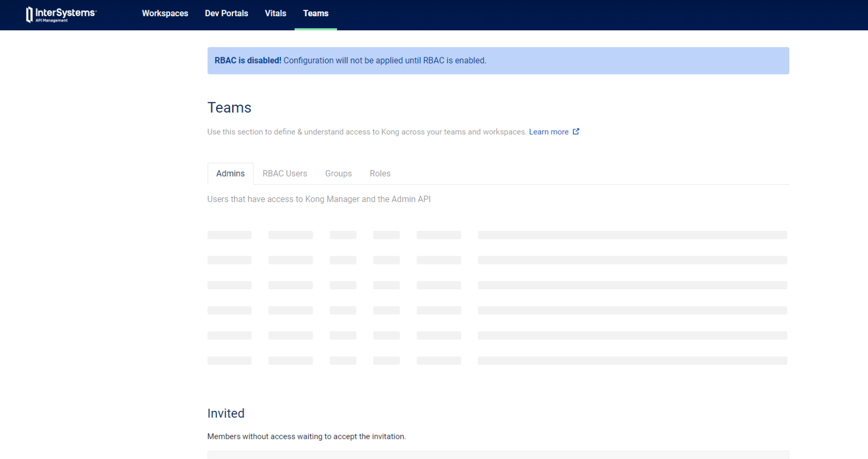
Task: Follow the Learn more link
Action: [x=548, y=132]
